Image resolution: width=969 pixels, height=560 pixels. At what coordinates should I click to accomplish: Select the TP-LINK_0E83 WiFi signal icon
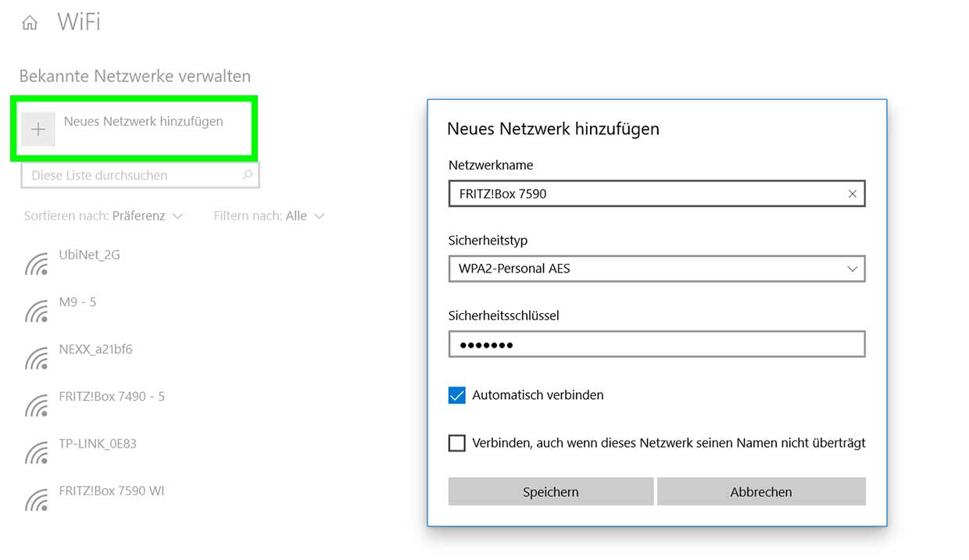(37, 453)
